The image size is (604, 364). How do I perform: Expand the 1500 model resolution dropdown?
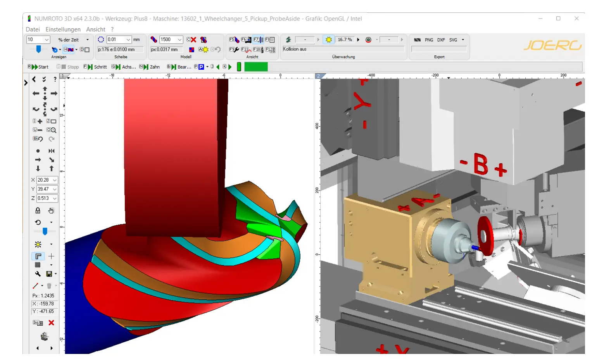pos(179,39)
